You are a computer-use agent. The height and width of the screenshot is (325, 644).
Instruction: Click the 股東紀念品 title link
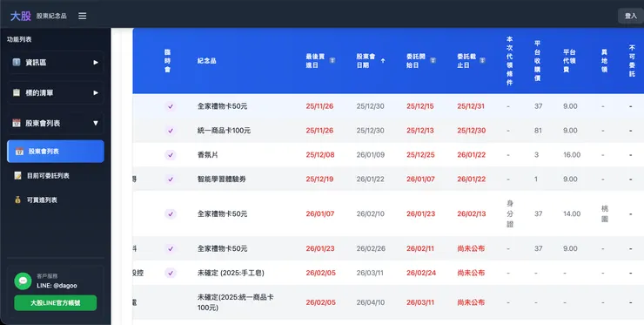coord(51,16)
